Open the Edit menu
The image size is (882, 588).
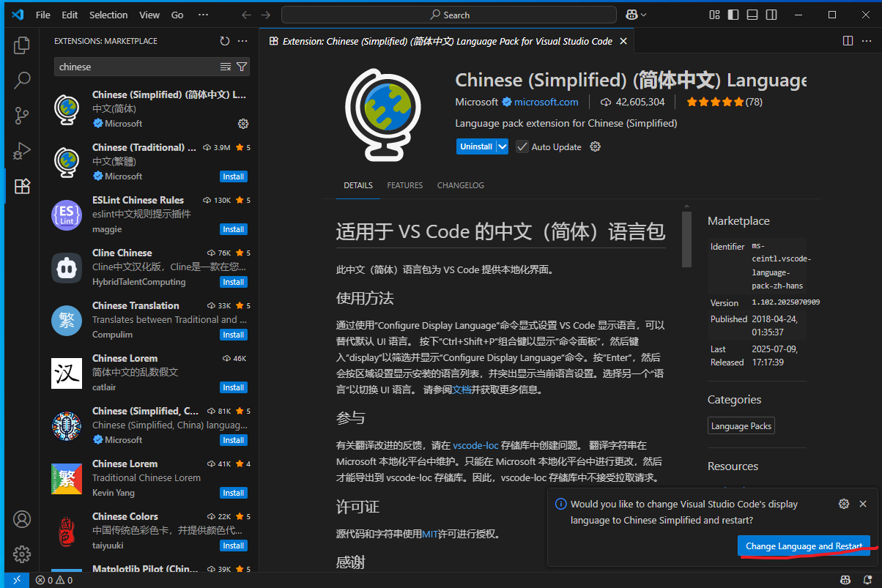point(70,15)
